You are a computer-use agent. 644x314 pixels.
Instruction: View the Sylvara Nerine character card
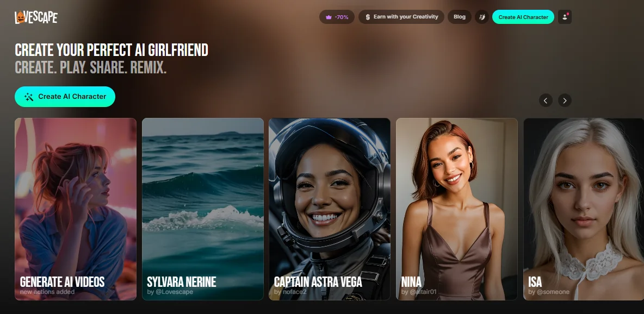[202, 209]
